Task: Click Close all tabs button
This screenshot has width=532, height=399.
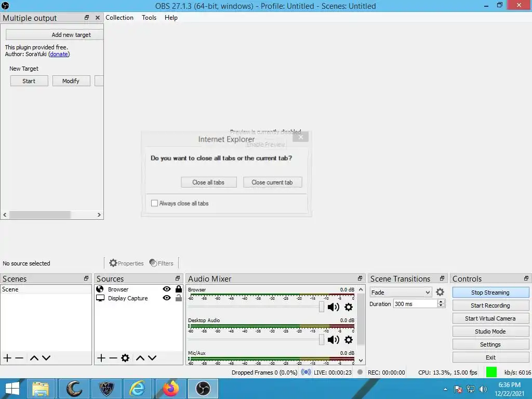Action: click(x=209, y=182)
